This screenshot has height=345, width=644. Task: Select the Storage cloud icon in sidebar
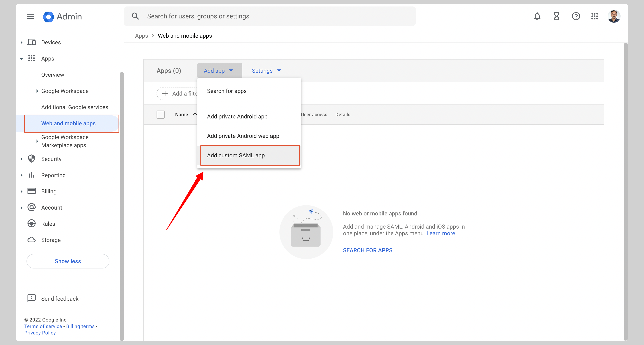pos(31,240)
